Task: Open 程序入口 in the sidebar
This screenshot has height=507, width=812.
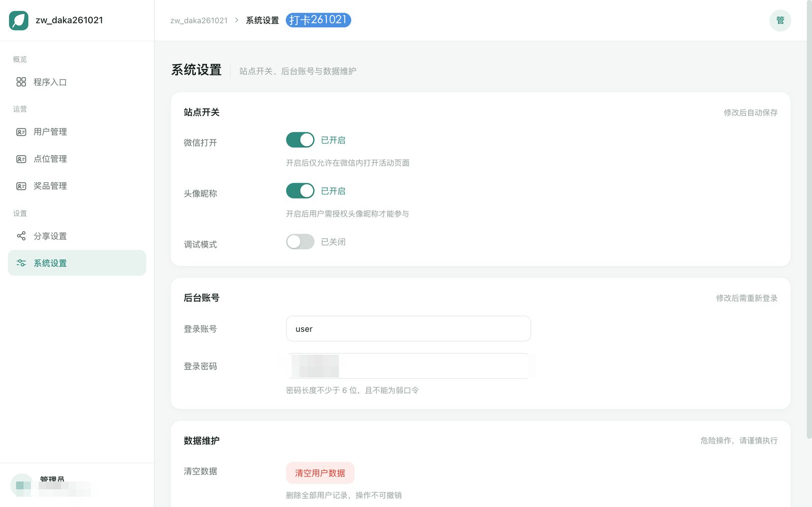Action: pos(77,82)
